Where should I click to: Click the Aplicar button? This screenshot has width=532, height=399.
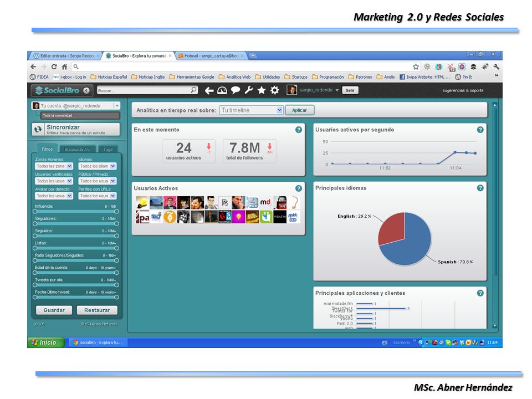pyautogui.click(x=300, y=110)
